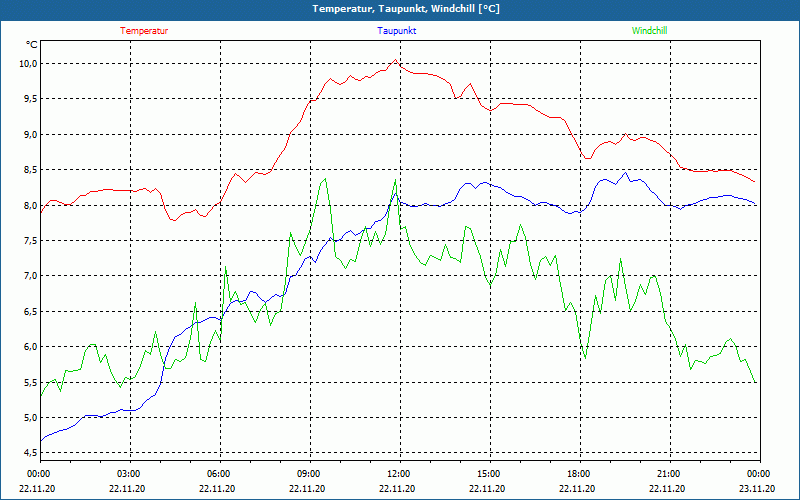Click the 9,0 y-axis value
800x500 pixels.
(30, 135)
